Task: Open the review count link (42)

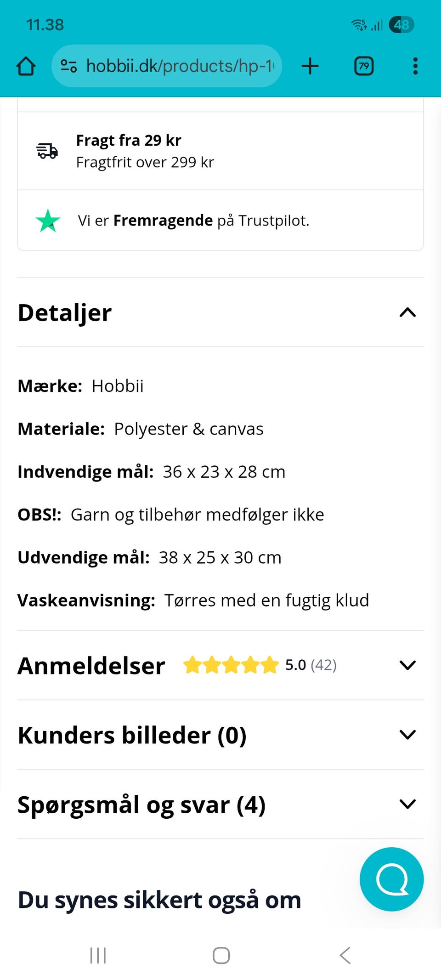Action: (323, 665)
